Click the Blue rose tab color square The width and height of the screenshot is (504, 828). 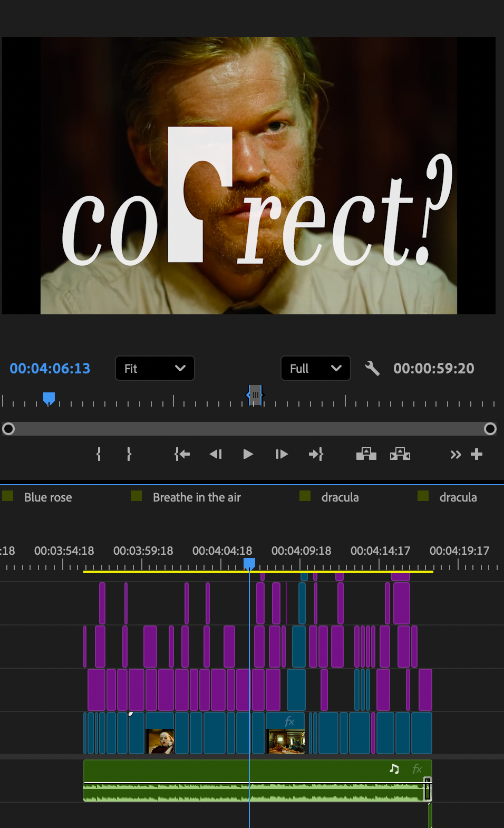8,496
